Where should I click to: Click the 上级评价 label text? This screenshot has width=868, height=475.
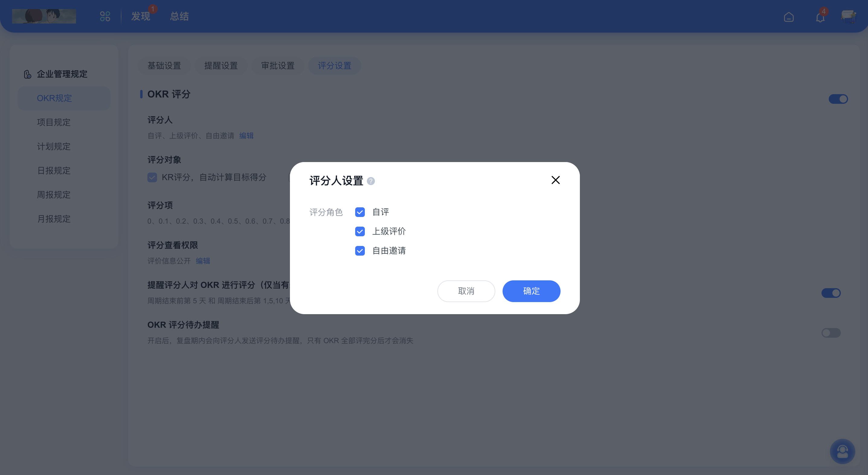[x=389, y=231]
